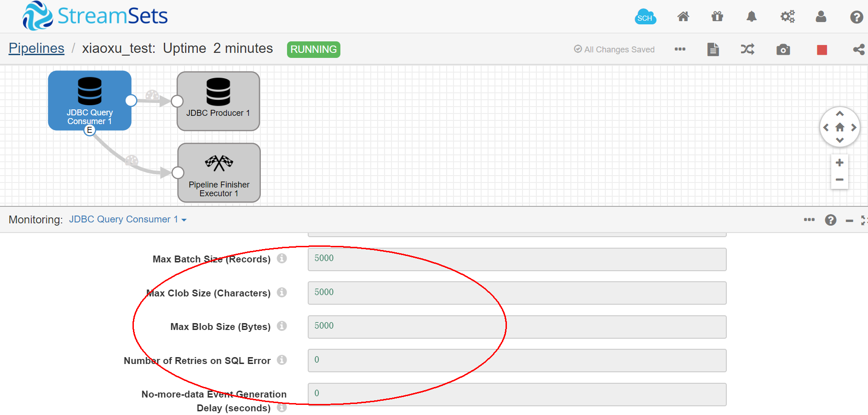Viewport: 868px width, 415px height.
Task: Take a snapshot with camera icon
Action: tap(783, 50)
